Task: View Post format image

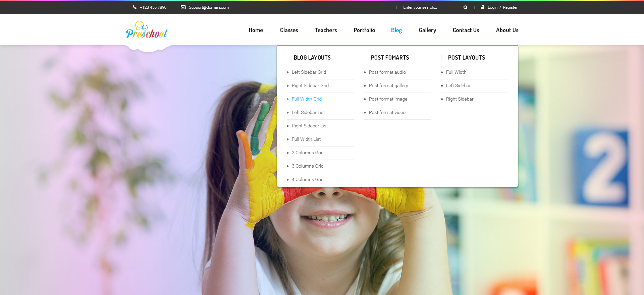Action: coord(388,99)
